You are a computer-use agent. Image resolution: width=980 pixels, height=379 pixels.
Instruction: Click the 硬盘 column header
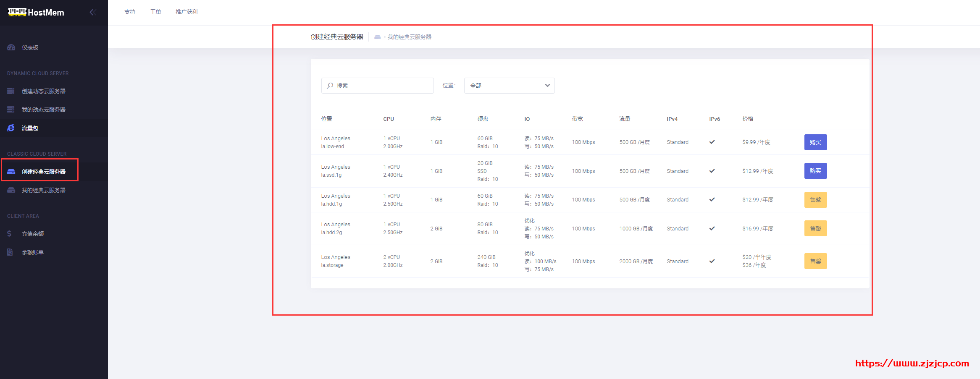(x=483, y=119)
